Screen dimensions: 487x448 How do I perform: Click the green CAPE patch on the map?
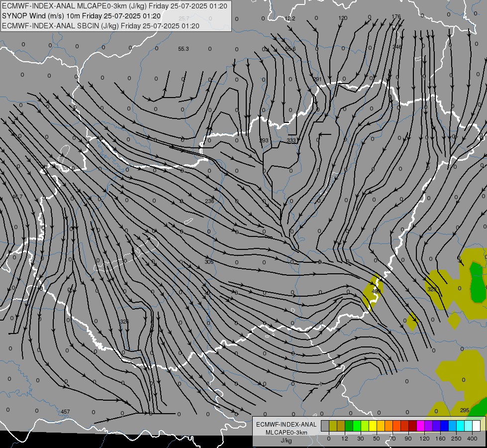tap(478, 282)
